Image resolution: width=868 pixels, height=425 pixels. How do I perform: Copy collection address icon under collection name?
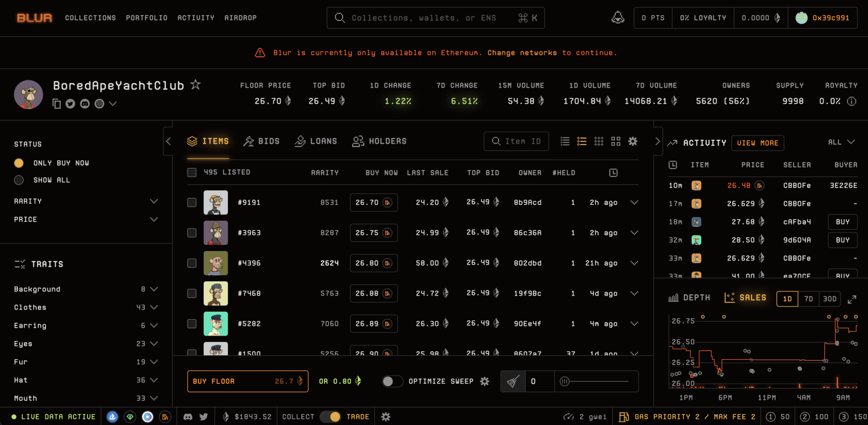pyautogui.click(x=57, y=104)
